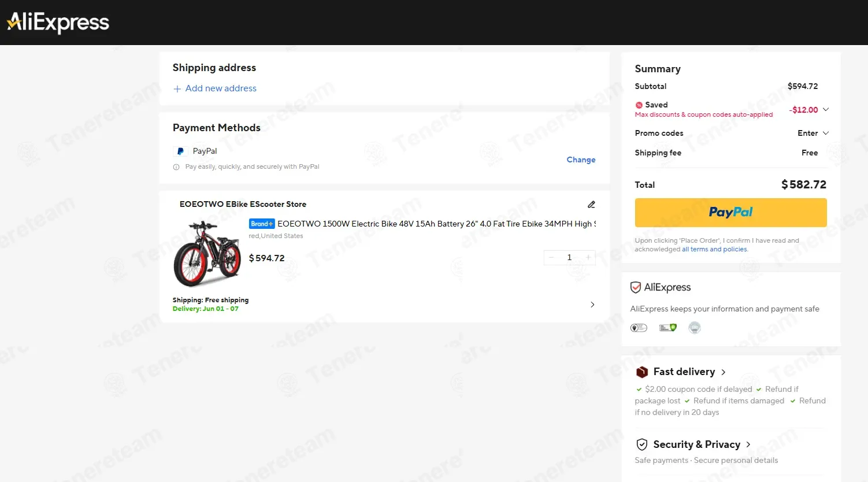
Task: Click the Fast delivery package icon
Action: click(x=641, y=372)
